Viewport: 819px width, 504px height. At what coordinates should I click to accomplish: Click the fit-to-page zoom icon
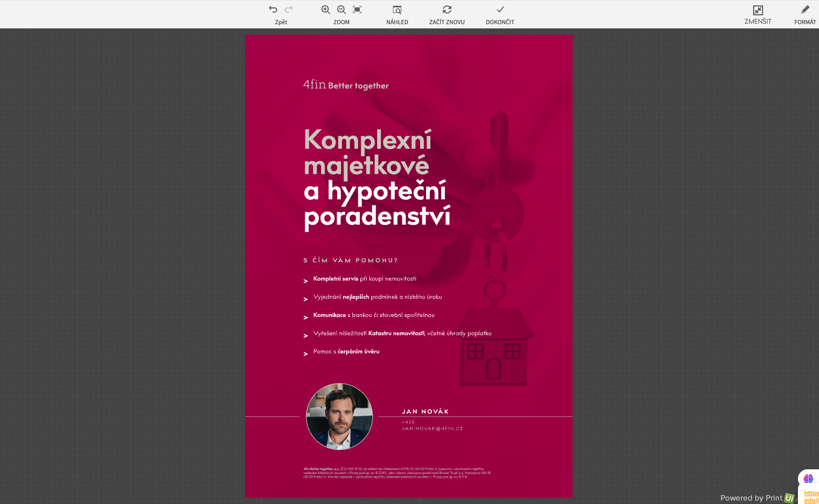[x=357, y=9]
